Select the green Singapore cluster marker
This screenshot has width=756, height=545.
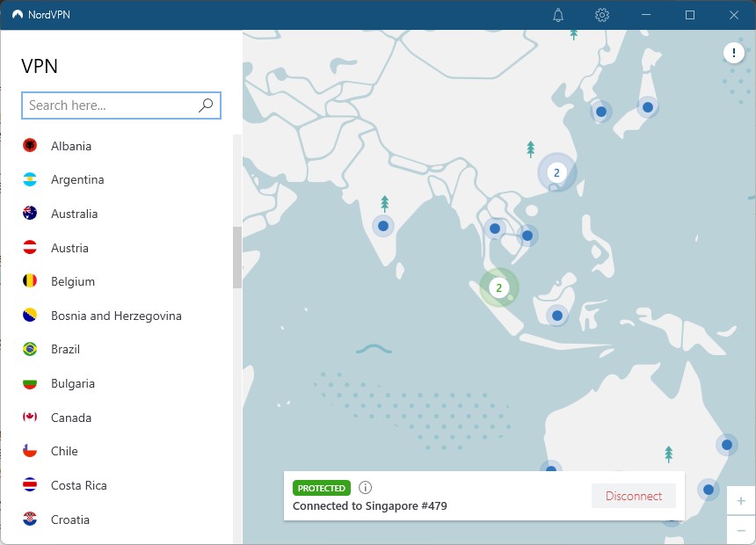[x=499, y=288]
